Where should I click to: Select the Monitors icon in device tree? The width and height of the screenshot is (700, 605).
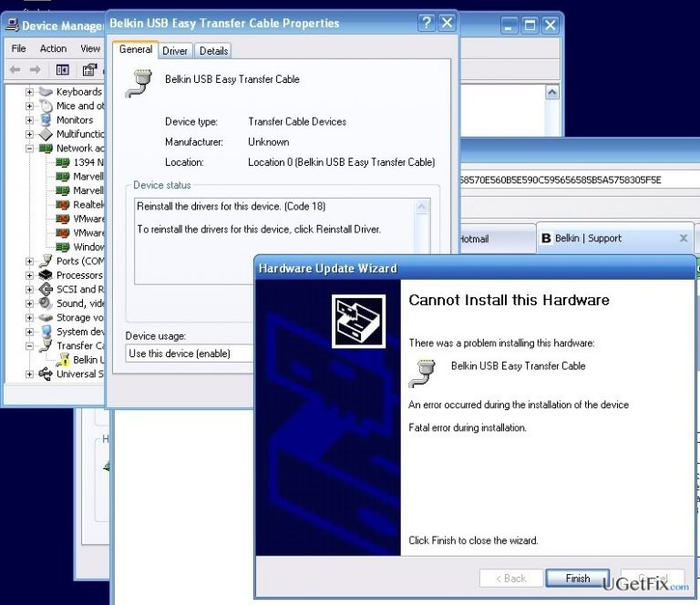pos(46,120)
